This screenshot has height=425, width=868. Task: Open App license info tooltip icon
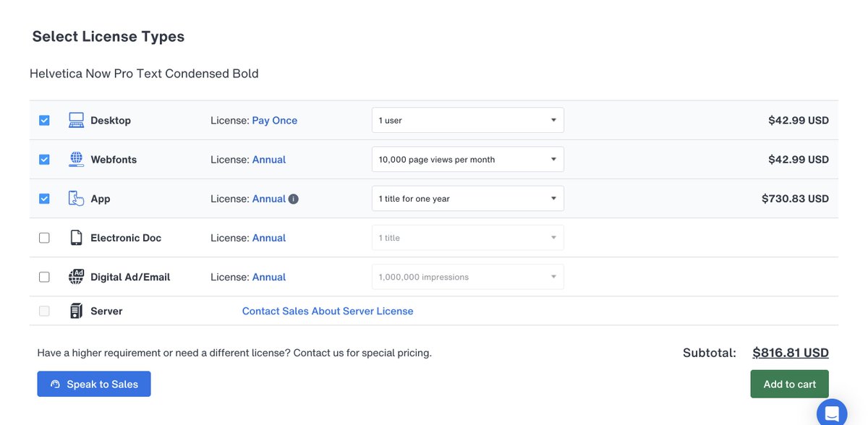(x=294, y=199)
